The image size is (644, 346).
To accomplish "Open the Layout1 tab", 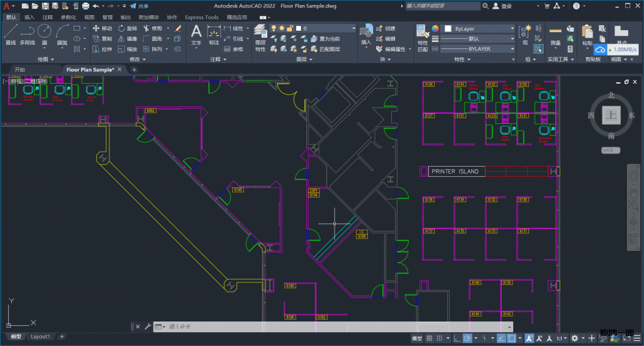I will coord(40,337).
